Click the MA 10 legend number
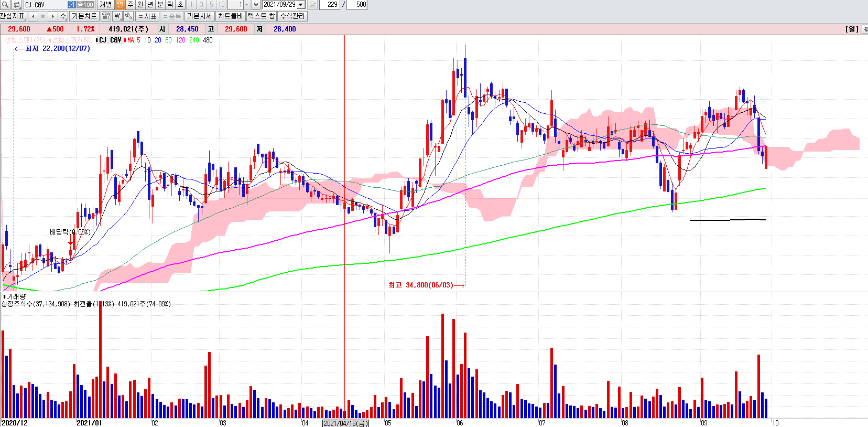 click(147, 40)
